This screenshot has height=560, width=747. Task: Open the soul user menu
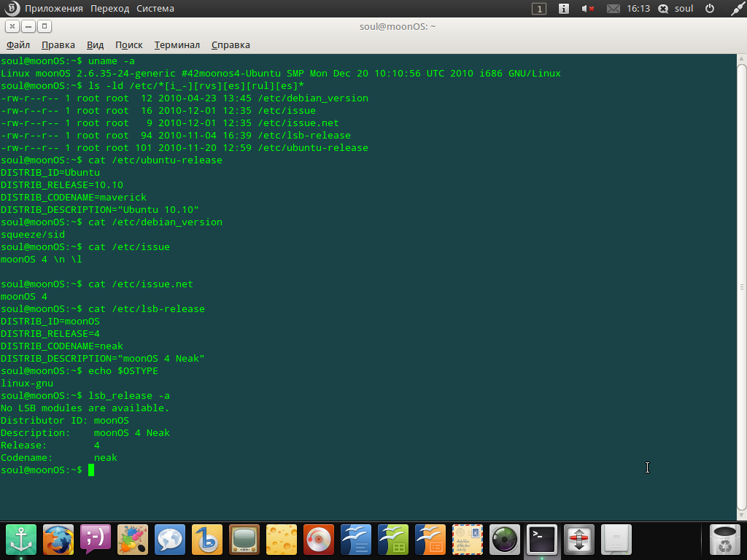684,9
